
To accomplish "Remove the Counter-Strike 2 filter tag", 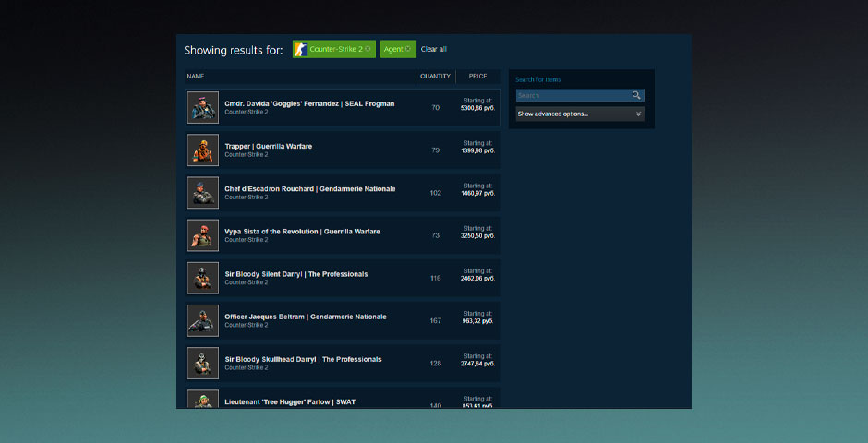I will pyautogui.click(x=368, y=49).
